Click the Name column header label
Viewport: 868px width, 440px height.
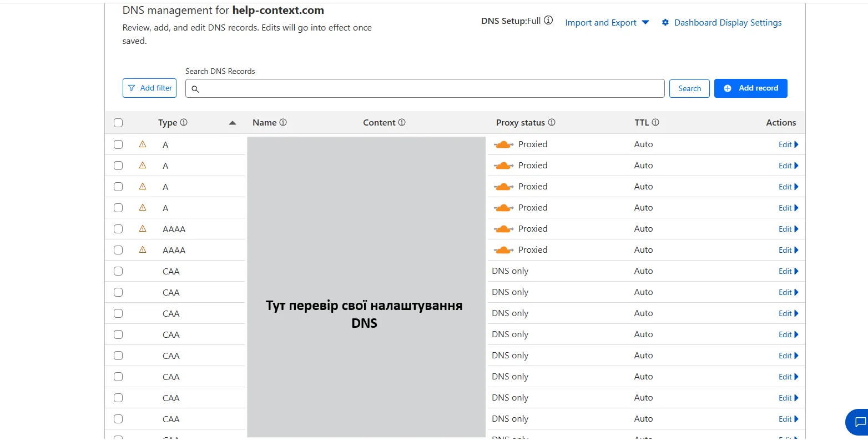[x=265, y=123]
